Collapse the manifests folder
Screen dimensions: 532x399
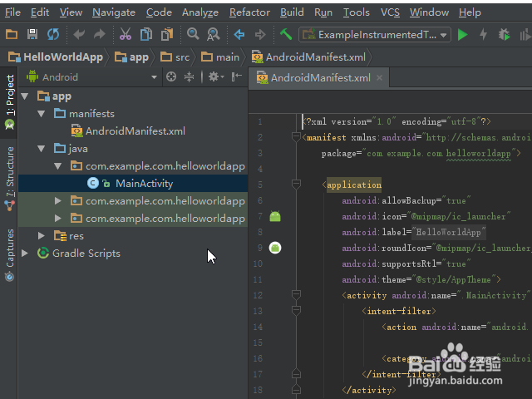(42, 114)
